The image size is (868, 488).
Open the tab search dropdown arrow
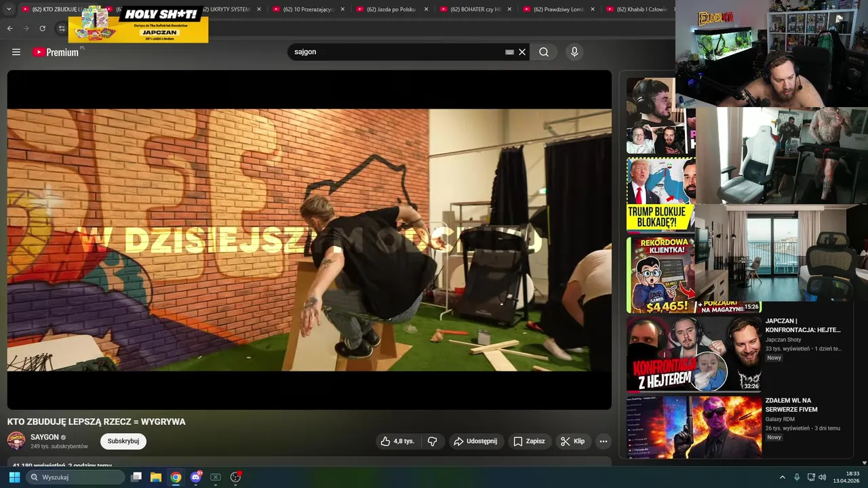click(8, 9)
